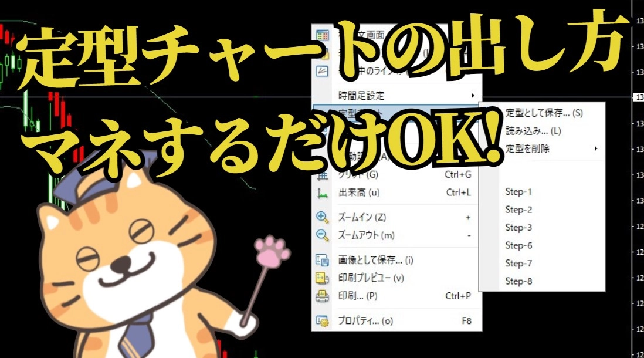Click the Zoom In magnifier icon
This screenshot has height=358, width=644.
322,217
